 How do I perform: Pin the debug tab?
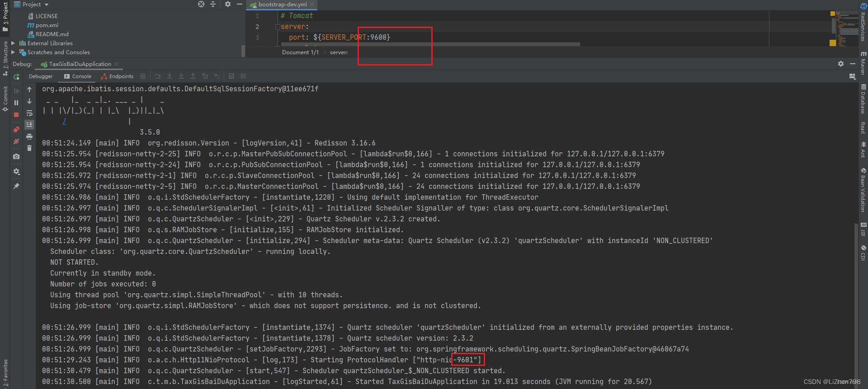tap(16, 186)
